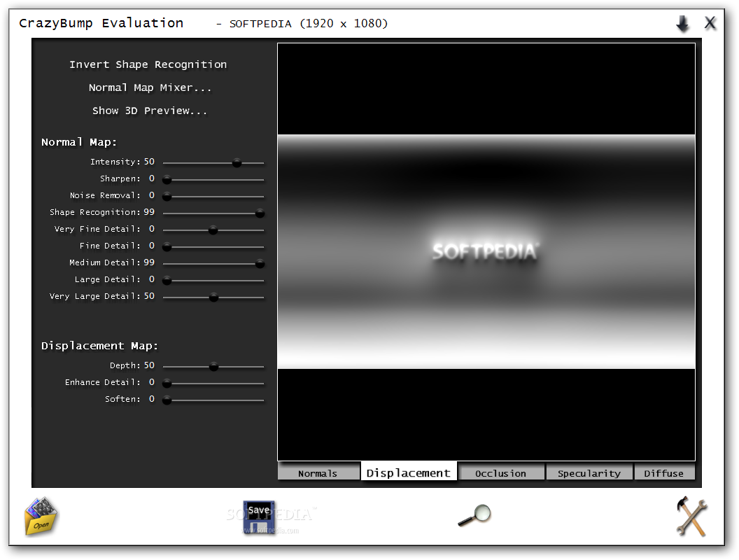The width and height of the screenshot is (739, 560).
Task: Click the Enhance Detail slider handle
Action: 167,384
